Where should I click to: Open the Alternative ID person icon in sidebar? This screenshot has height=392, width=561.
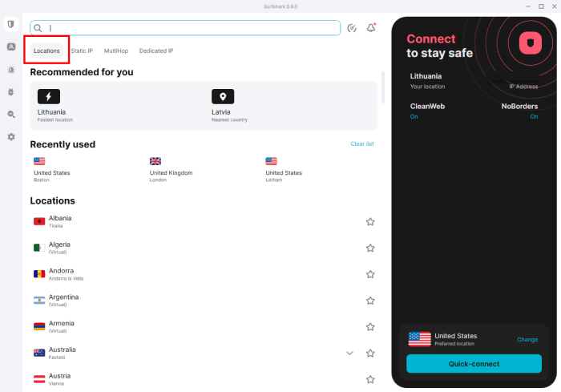11,47
